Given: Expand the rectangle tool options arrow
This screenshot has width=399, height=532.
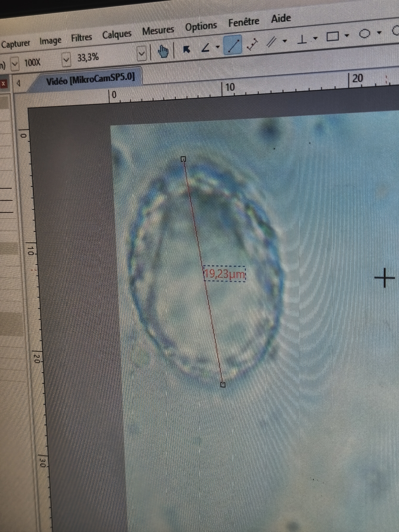Looking at the screenshot, I should pyautogui.click(x=347, y=35).
